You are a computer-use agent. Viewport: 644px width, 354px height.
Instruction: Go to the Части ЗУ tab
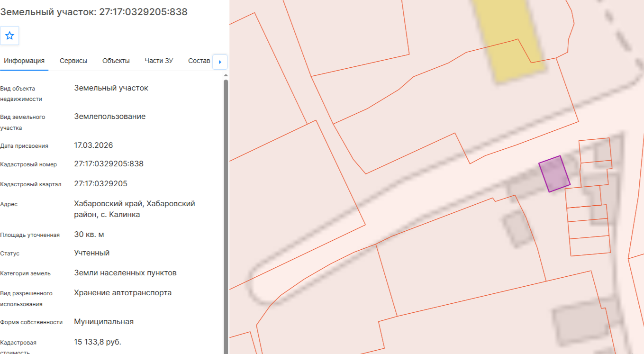click(159, 61)
